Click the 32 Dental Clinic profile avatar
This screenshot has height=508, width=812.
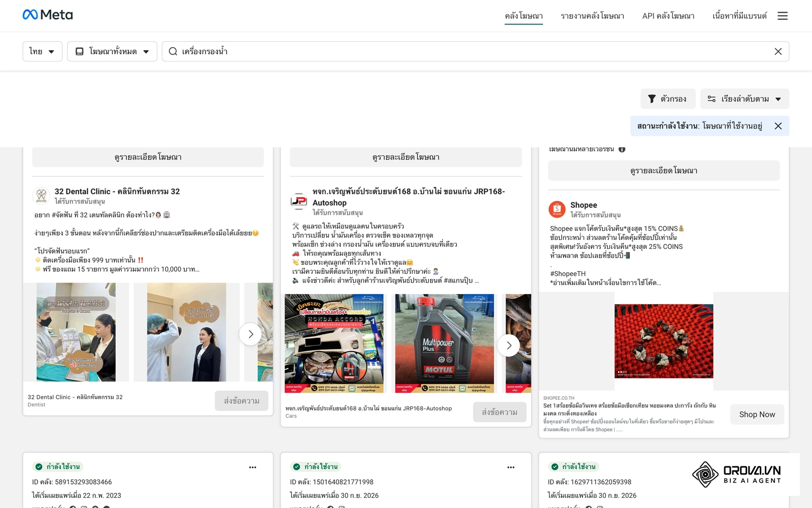tap(41, 196)
